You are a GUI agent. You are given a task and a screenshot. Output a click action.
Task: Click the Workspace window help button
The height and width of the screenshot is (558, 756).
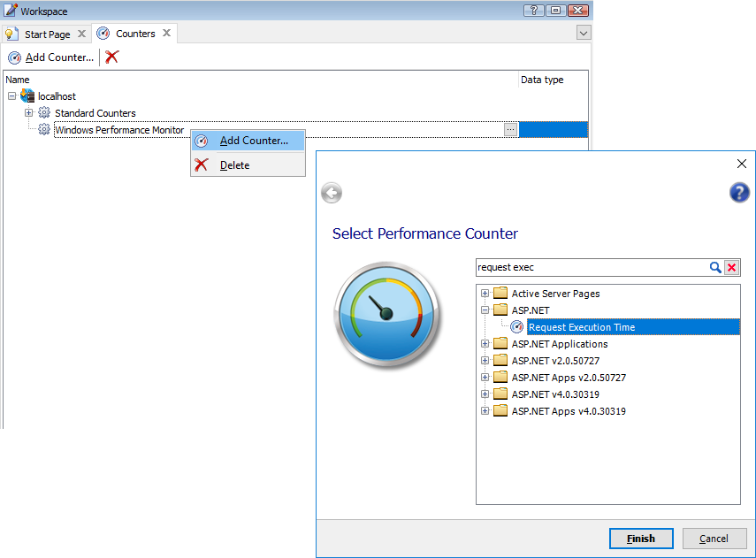[534, 10]
